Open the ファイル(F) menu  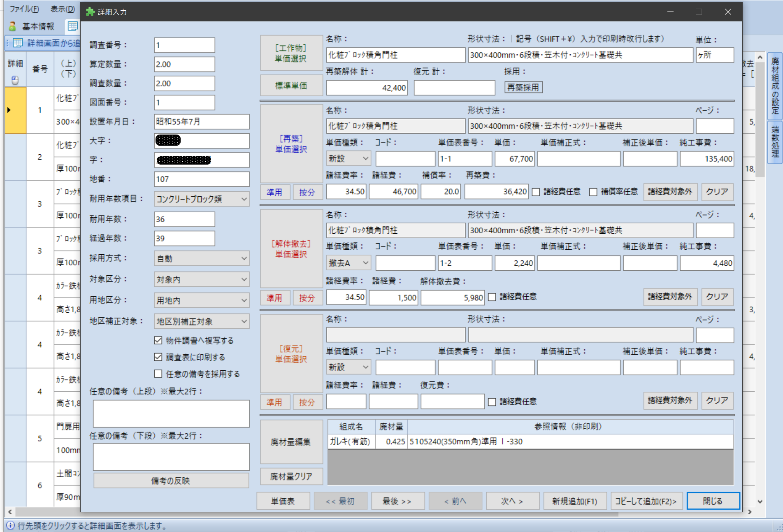pyautogui.click(x=24, y=9)
